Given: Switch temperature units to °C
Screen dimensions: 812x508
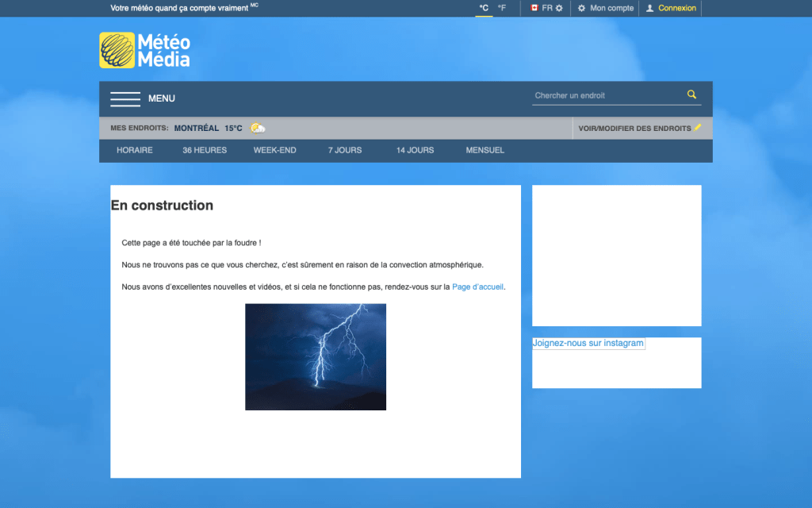Looking at the screenshot, I should point(484,8).
